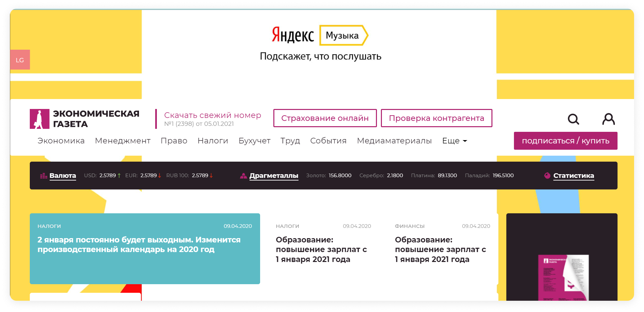
Task: Expand the Еще dropdown menu
Action: [x=454, y=141]
